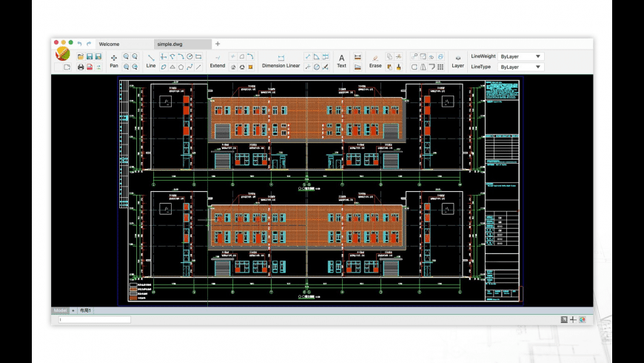
Task: Switch to the 布局1 layout tab
Action: (85, 310)
